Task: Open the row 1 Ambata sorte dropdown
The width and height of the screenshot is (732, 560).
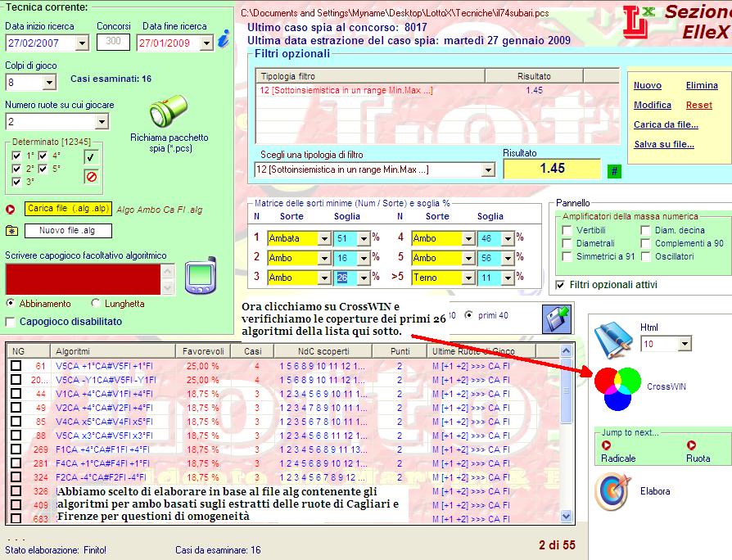Action: (324, 238)
